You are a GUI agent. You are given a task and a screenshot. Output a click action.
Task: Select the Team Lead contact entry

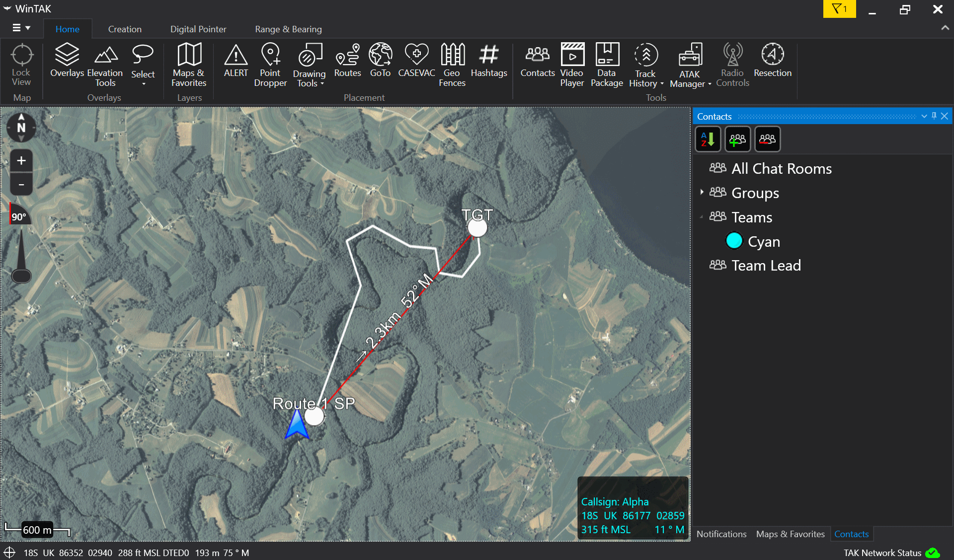click(766, 266)
